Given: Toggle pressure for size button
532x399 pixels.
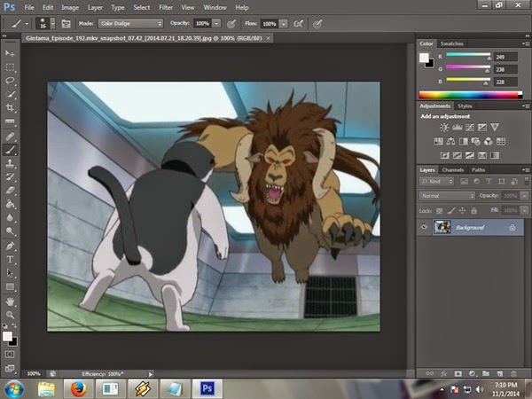Looking at the screenshot, I should (317, 24).
